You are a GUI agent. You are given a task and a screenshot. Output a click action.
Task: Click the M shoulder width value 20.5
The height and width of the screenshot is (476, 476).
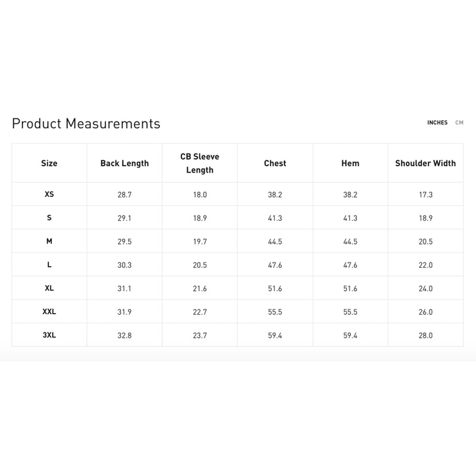pos(425,242)
